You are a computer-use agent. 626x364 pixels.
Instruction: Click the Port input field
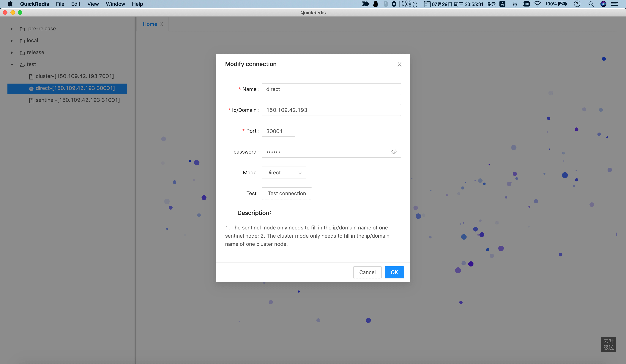tap(278, 130)
